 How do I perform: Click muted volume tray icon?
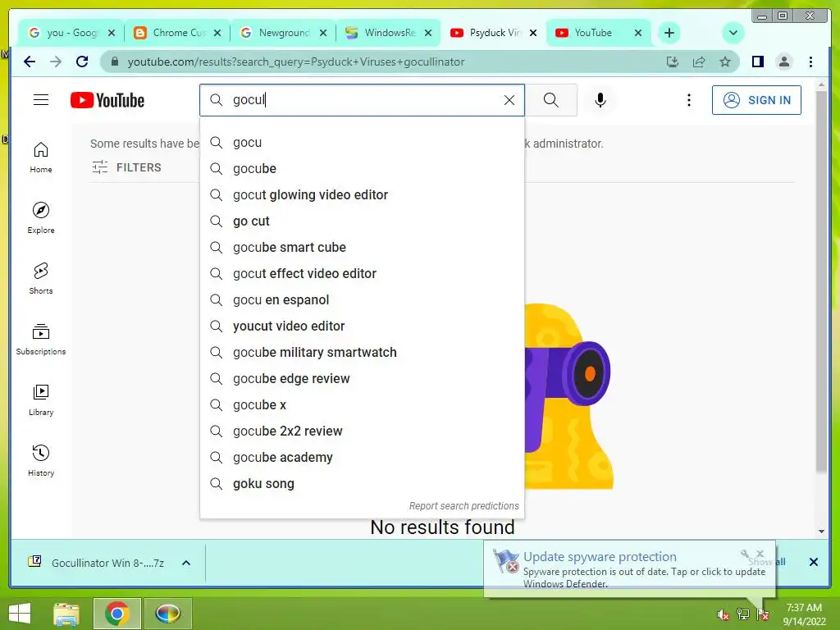(x=724, y=614)
